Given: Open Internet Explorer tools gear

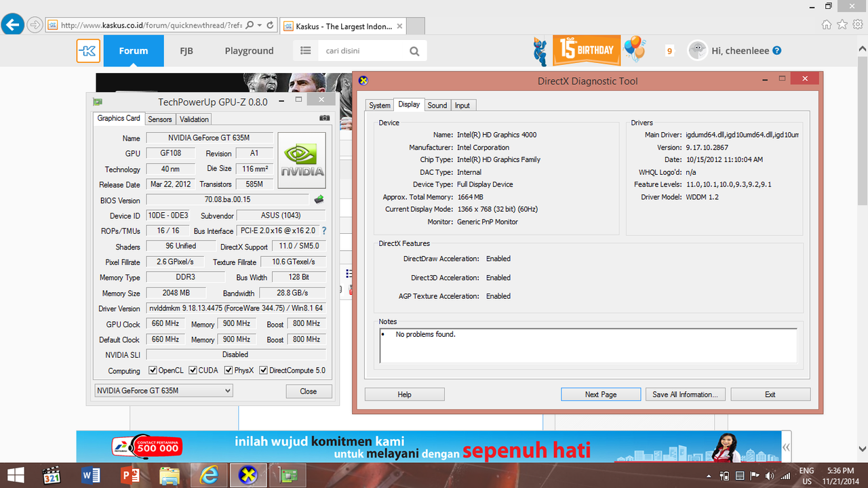Looking at the screenshot, I should pyautogui.click(x=858, y=24).
